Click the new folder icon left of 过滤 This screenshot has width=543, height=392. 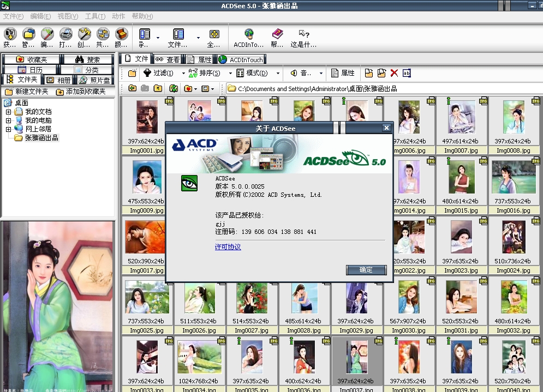(x=132, y=73)
